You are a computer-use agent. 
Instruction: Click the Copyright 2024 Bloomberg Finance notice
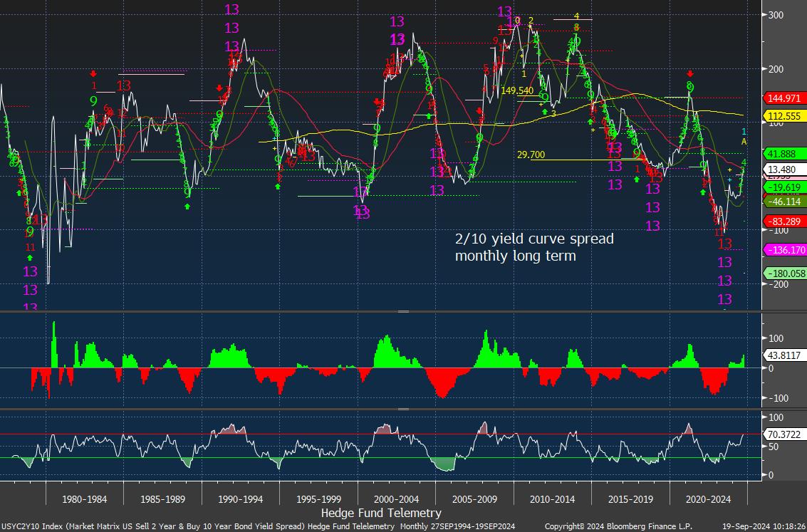618,526
